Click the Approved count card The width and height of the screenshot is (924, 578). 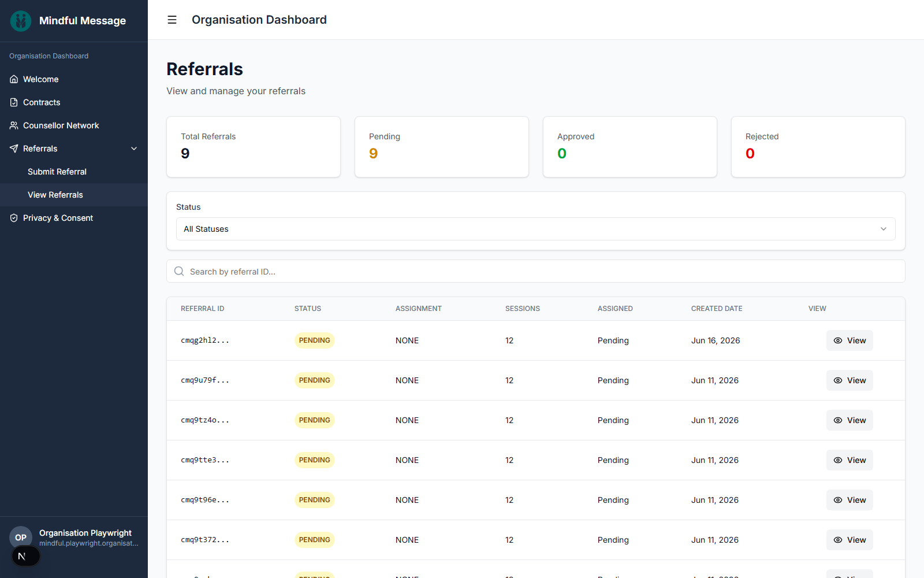[x=630, y=147]
